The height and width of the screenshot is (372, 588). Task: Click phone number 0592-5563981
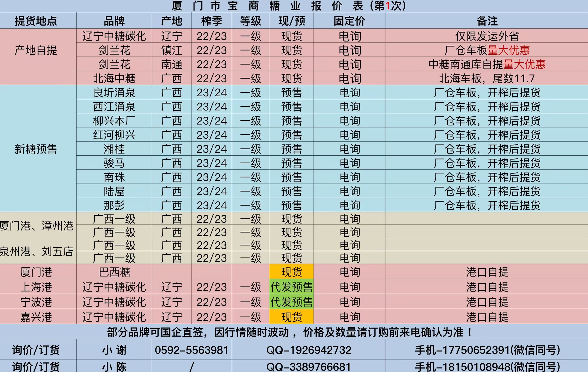192,350
